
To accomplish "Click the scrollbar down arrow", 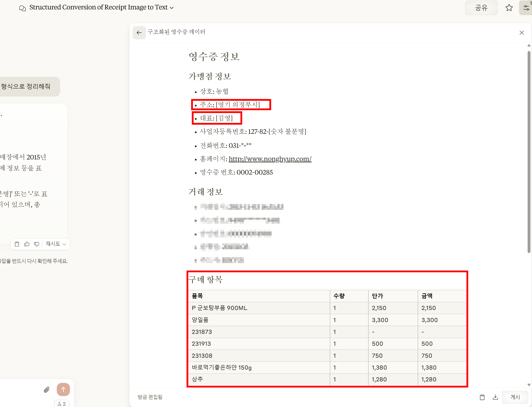I will click(529, 385).
